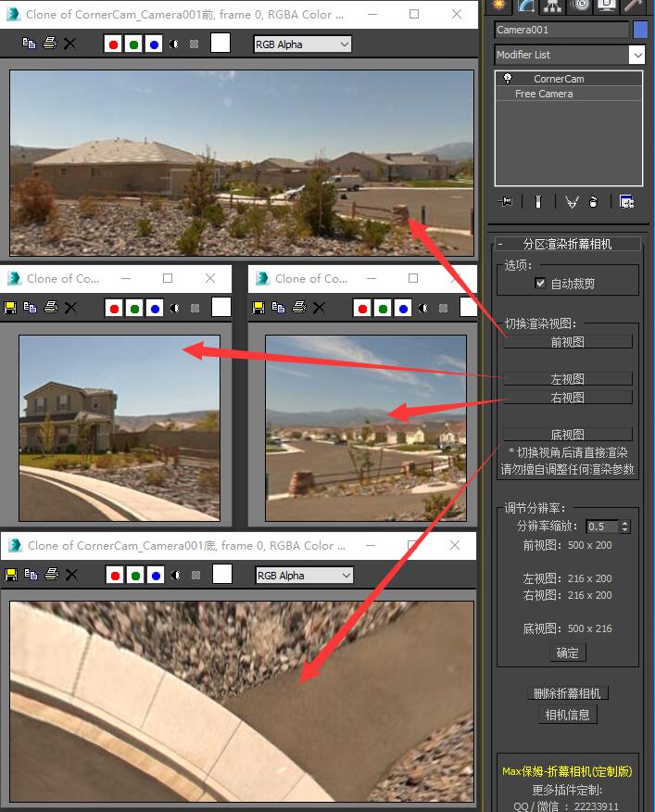
Task: Open the Hierarchy panel tab icon
Action: point(553,6)
